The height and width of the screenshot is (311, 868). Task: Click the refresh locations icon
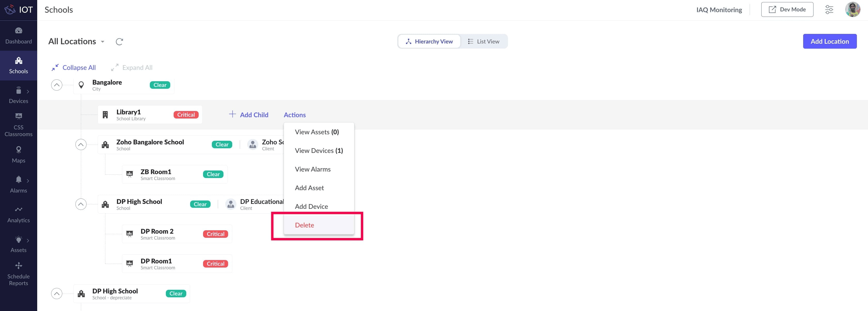(x=119, y=41)
